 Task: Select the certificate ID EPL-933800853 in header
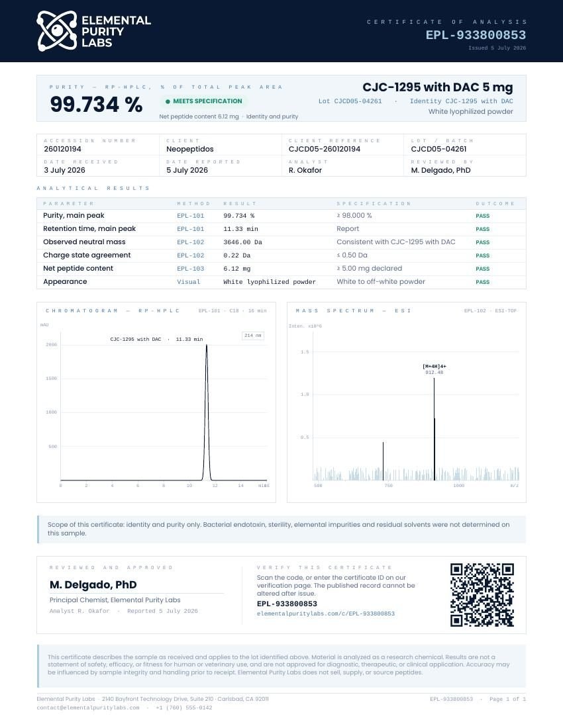coord(476,35)
